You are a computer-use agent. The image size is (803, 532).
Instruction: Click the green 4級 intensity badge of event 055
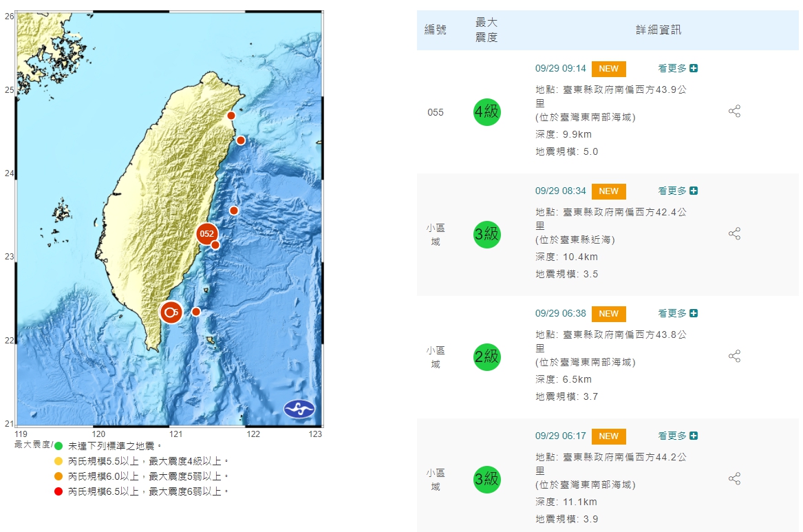coord(486,111)
